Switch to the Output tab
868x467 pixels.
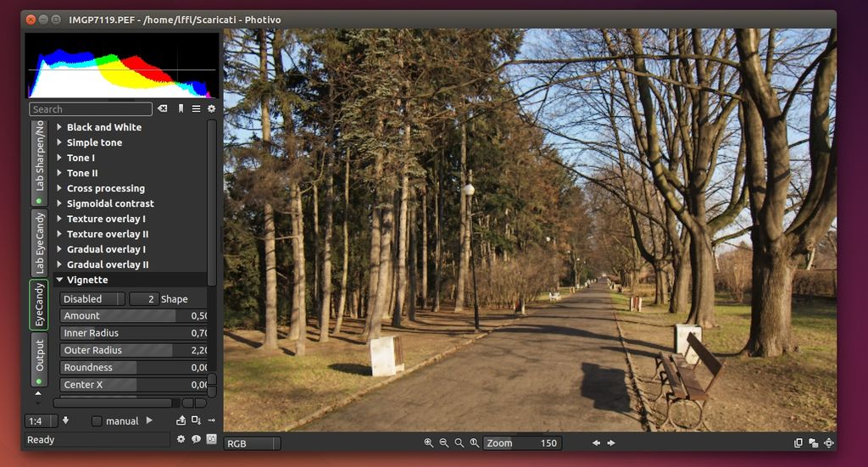pyautogui.click(x=39, y=356)
